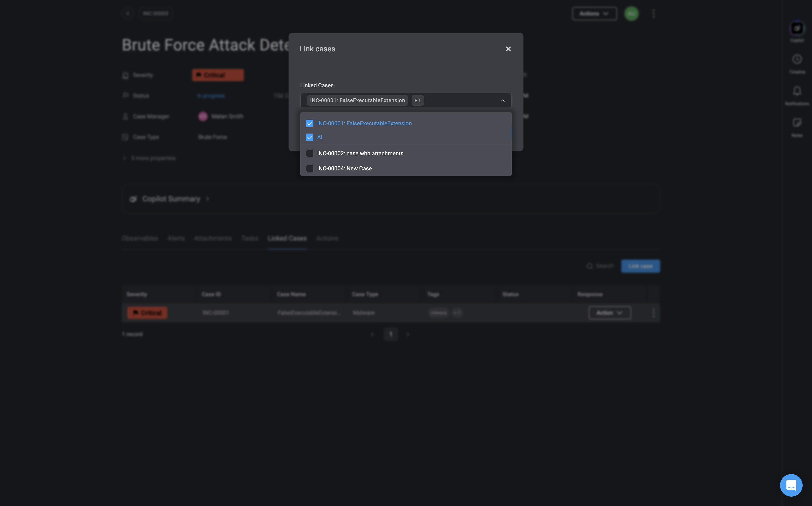Switch to the Observables tab
Viewport: 812px width, 506px height.
[x=140, y=238]
